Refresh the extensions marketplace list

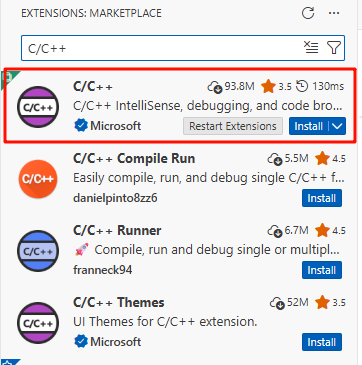point(308,13)
